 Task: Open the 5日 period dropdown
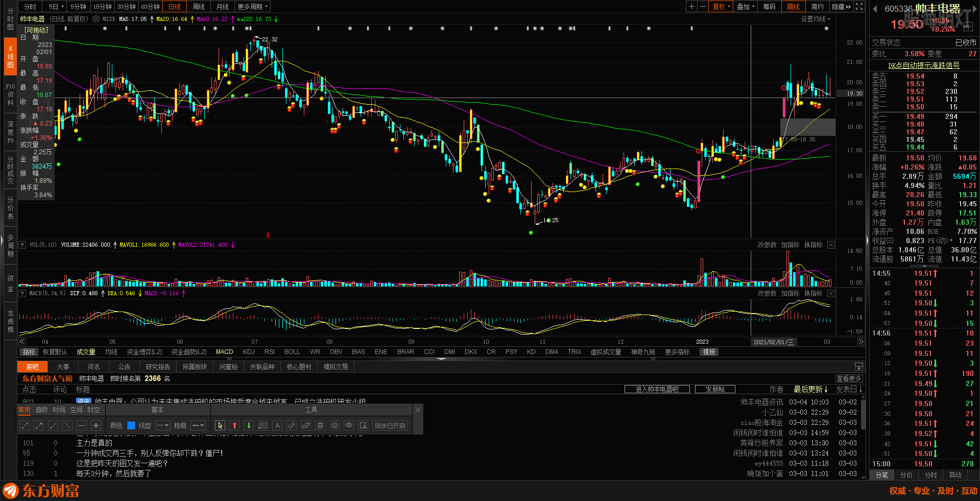click(x=56, y=7)
